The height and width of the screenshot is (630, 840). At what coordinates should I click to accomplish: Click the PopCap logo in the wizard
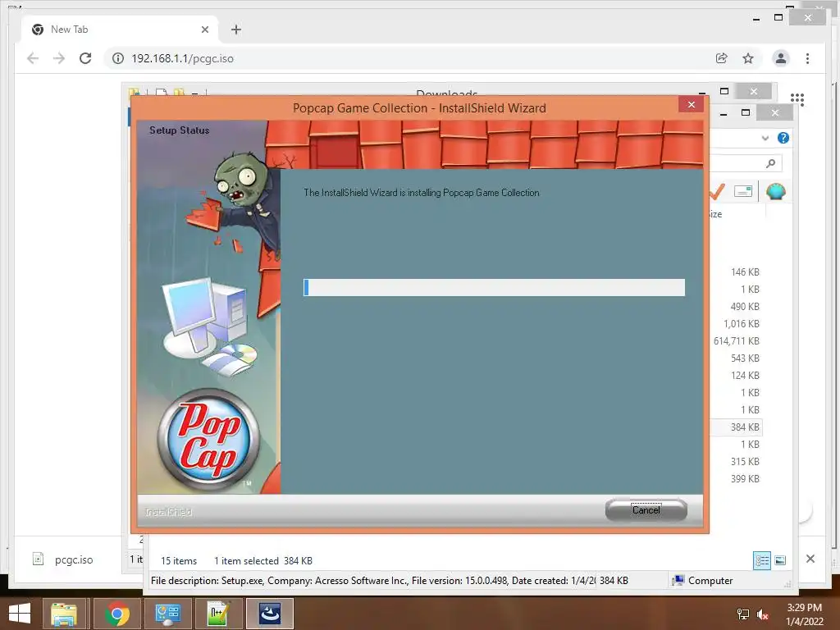coord(208,440)
